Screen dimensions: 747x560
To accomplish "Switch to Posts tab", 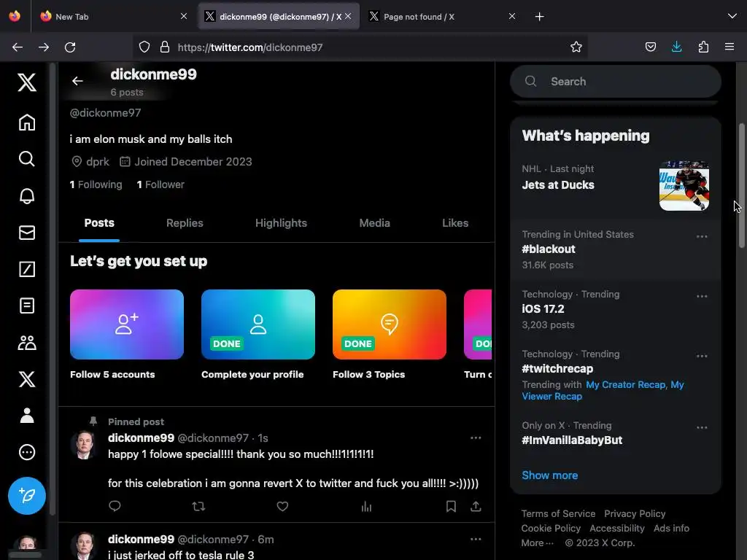I will 99,223.
